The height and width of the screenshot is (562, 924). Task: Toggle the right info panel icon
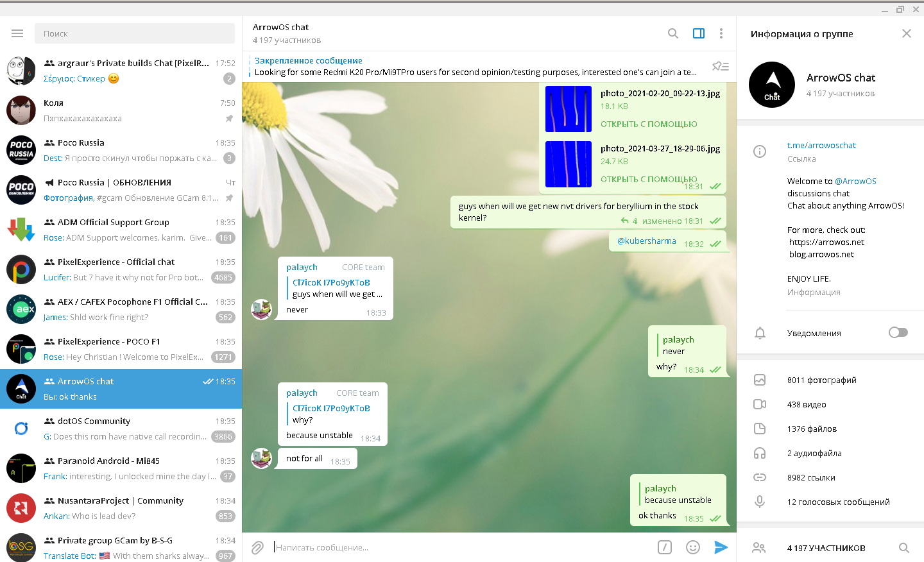(699, 33)
